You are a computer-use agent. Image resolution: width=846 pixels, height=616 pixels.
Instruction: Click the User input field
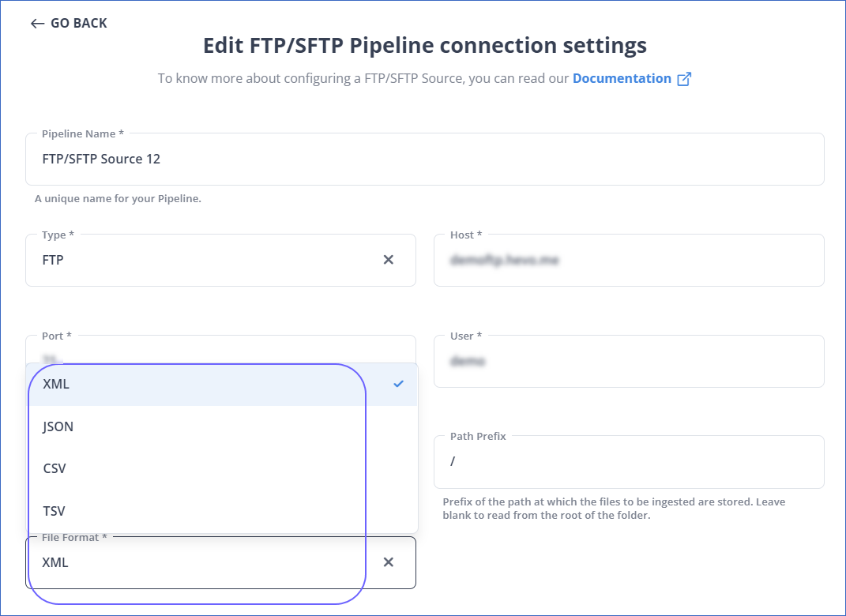pyautogui.click(x=628, y=362)
